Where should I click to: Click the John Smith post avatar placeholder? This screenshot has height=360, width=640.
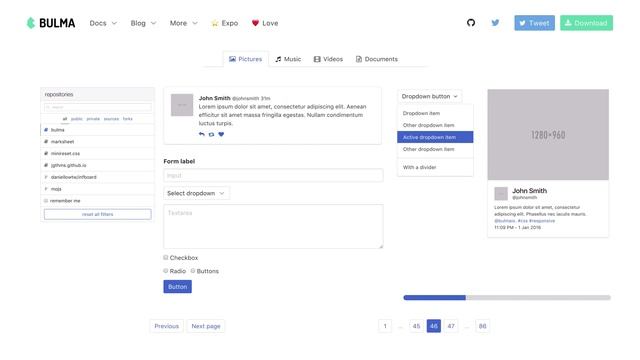coord(182,105)
